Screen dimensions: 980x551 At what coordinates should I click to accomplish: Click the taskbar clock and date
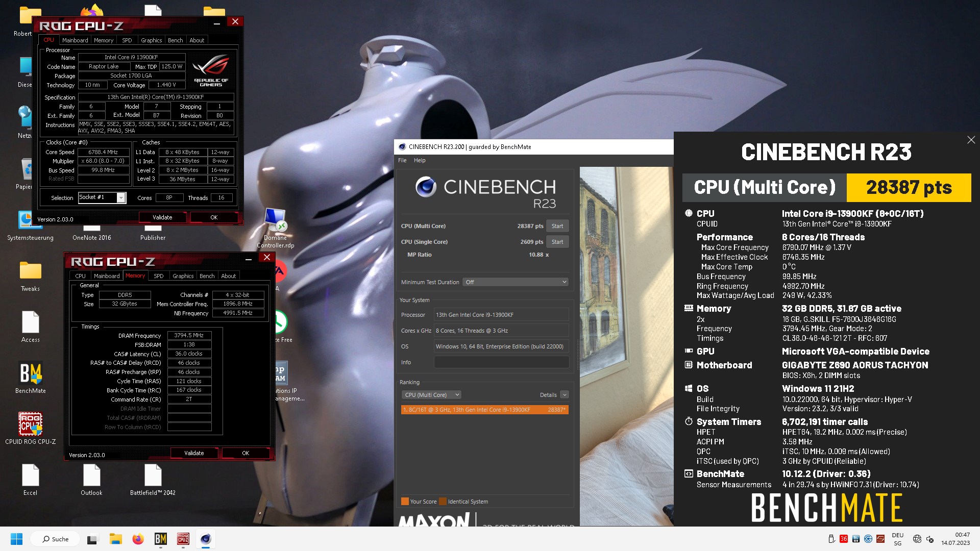click(955, 539)
